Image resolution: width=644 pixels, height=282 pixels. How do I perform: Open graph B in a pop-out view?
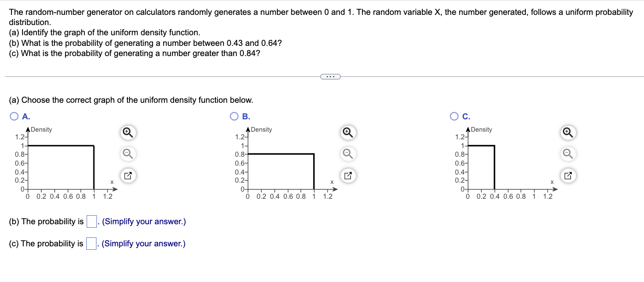coord(347,175)
